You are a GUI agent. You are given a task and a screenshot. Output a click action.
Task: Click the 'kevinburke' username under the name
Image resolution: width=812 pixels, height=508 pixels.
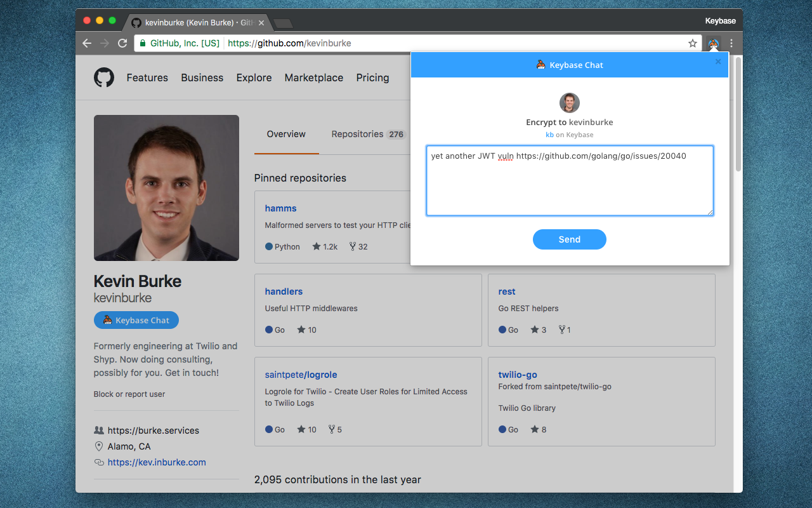[122, 297]
